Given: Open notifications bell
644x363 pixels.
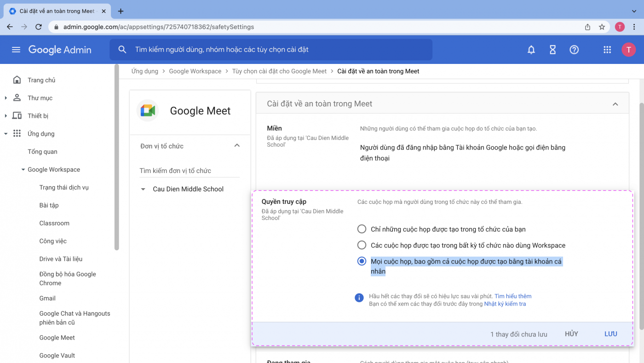Looking at the screenshot, I should click(x=531, y=50).
